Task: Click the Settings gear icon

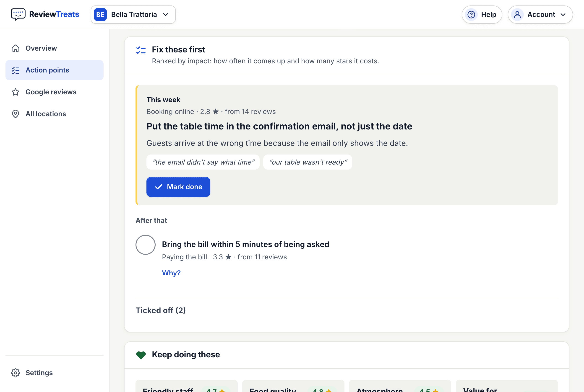Action: click(x=16, y=373)
